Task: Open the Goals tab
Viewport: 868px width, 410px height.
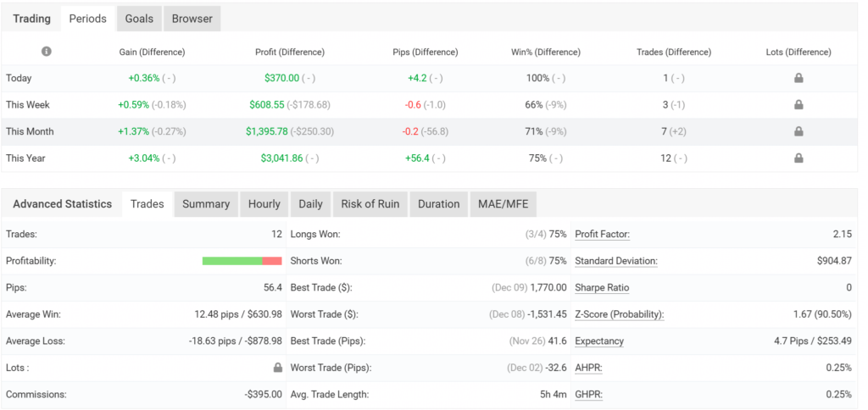Action: [x=139, y=19]
